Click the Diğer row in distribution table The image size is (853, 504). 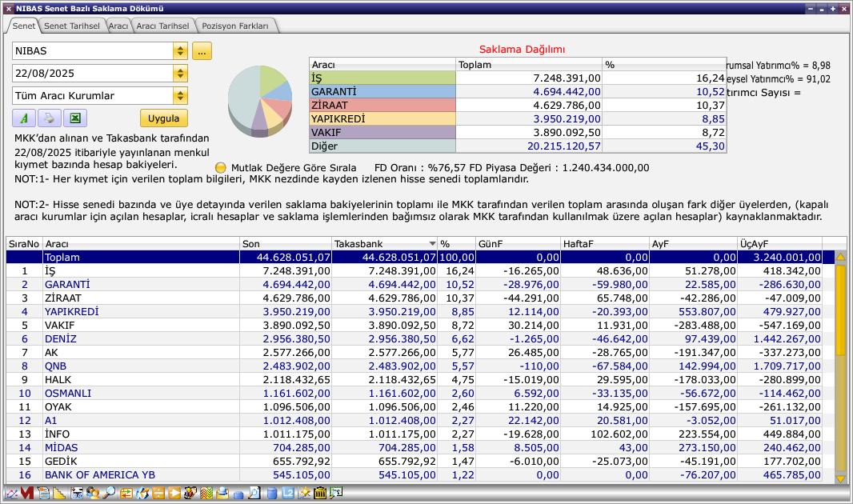(x=518, y=146)
